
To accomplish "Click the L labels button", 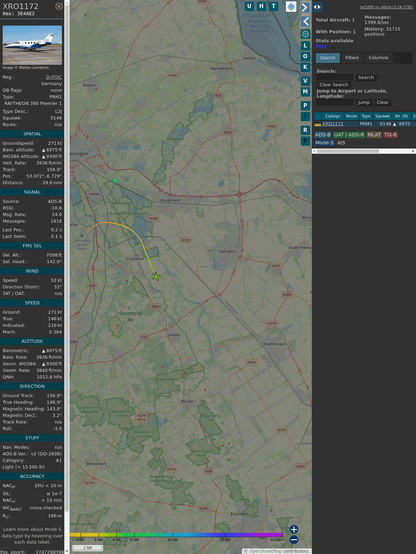I will click(305, 45).
